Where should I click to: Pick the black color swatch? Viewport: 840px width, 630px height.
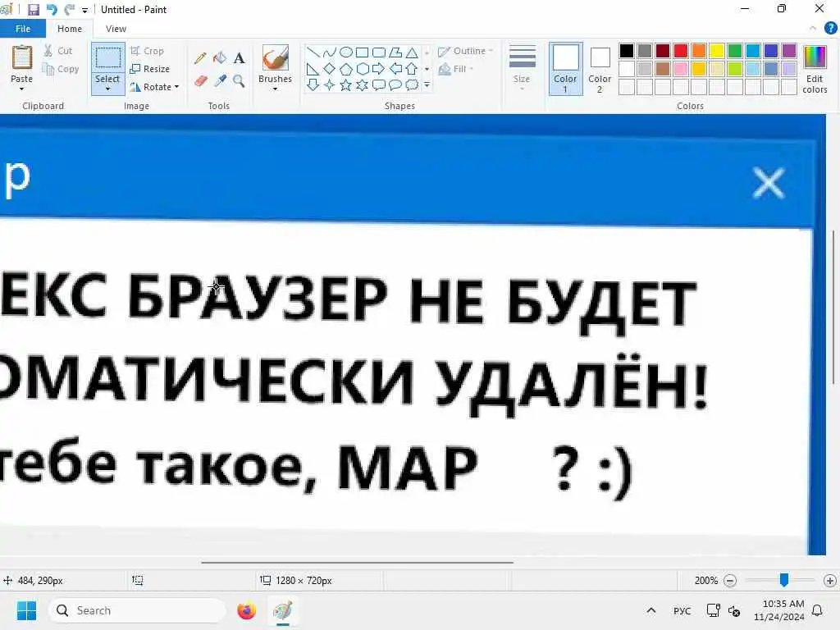coord(626,50)
